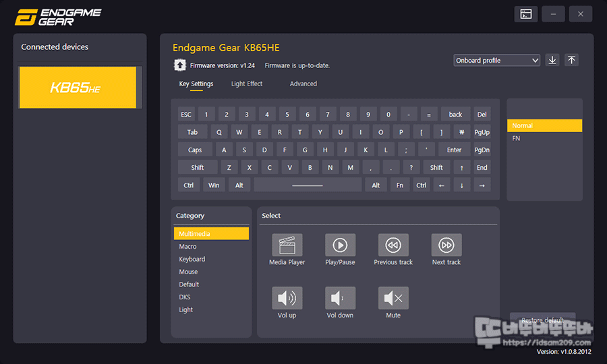Select the Fn key on layout
Viewport: 607px width, 364px height.
point(399,185)
